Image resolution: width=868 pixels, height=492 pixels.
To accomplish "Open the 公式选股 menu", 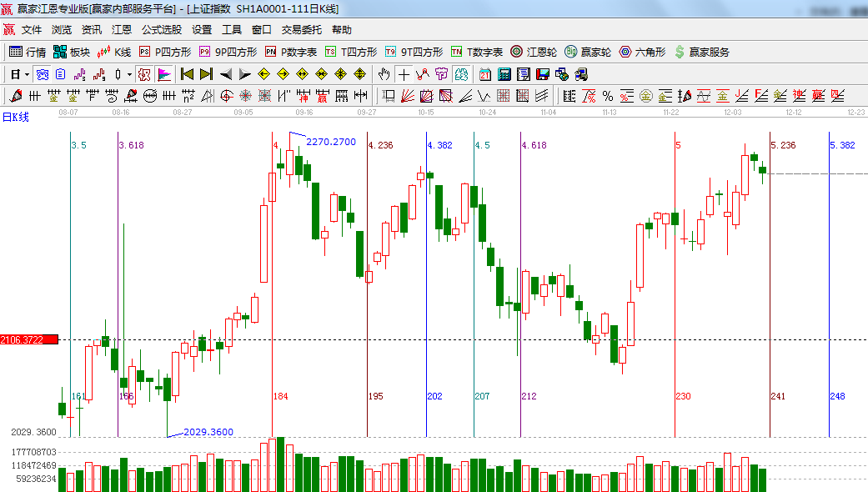I will pyautogui.click(x=161, y=29).
